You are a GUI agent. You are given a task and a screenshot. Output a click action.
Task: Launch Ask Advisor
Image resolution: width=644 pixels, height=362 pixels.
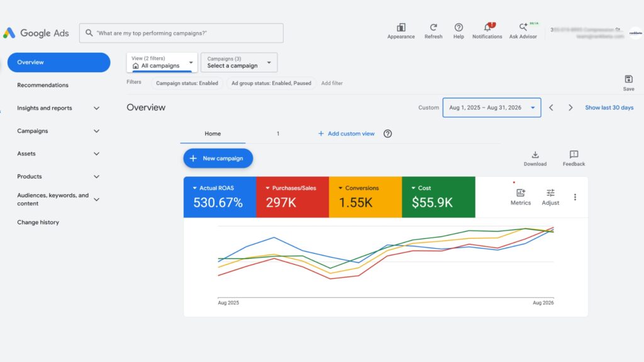click(x=523, y=31)
